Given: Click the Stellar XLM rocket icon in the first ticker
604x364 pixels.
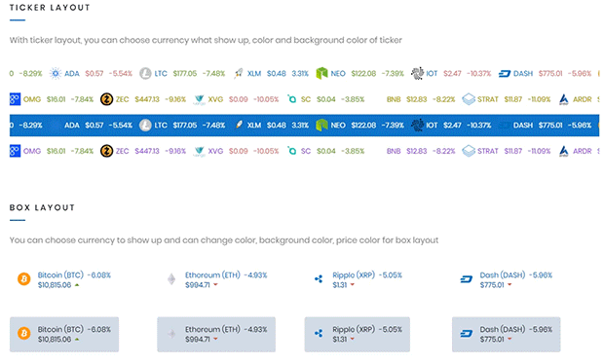Looking at the screenshot, I should 239,73.
